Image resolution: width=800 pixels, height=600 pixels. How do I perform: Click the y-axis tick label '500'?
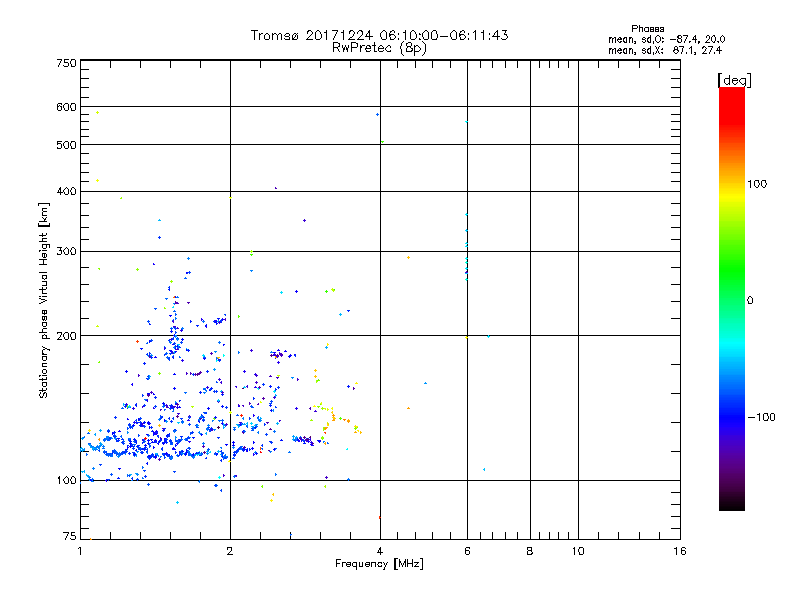coord(66,145)
